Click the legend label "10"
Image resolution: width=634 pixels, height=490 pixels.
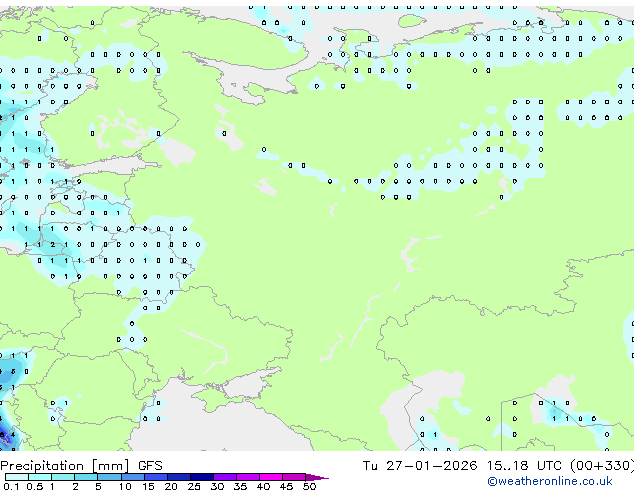coord(125,486)
